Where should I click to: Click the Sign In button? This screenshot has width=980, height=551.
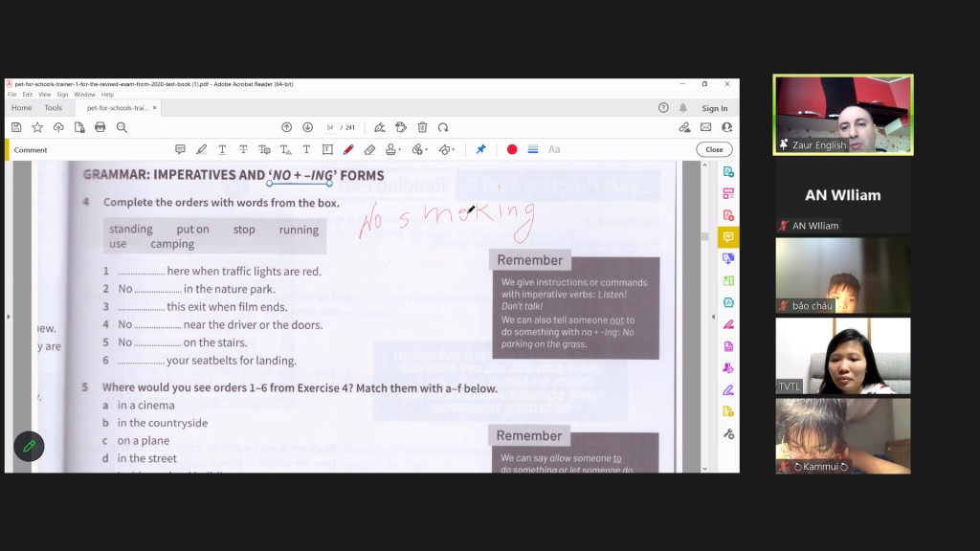[714, 108]
